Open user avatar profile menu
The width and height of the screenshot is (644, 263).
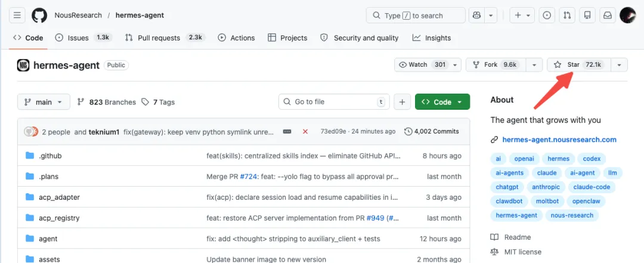tap(627, 16)
